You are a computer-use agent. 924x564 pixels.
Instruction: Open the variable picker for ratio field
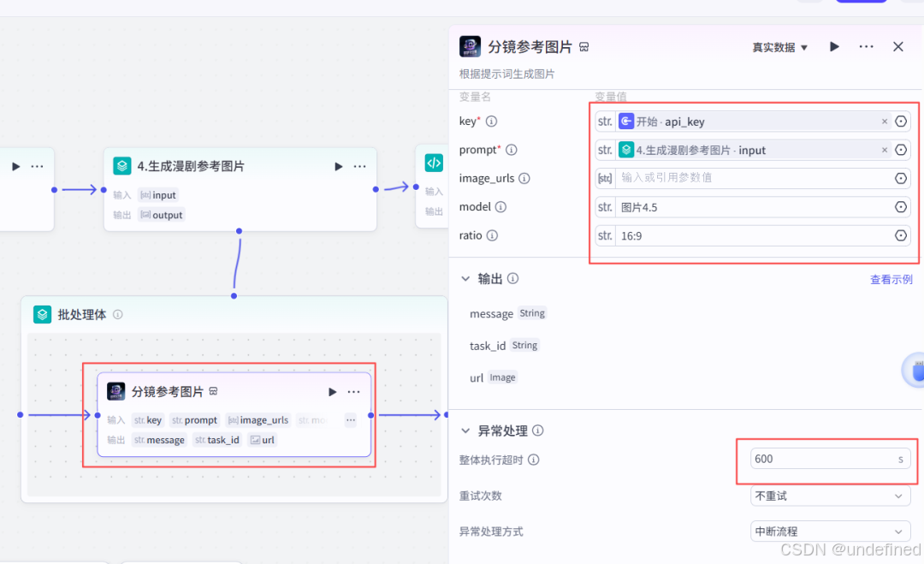900,235
